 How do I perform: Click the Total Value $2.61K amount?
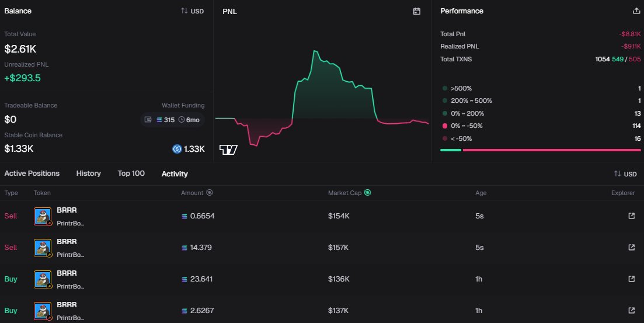point(20,49)
